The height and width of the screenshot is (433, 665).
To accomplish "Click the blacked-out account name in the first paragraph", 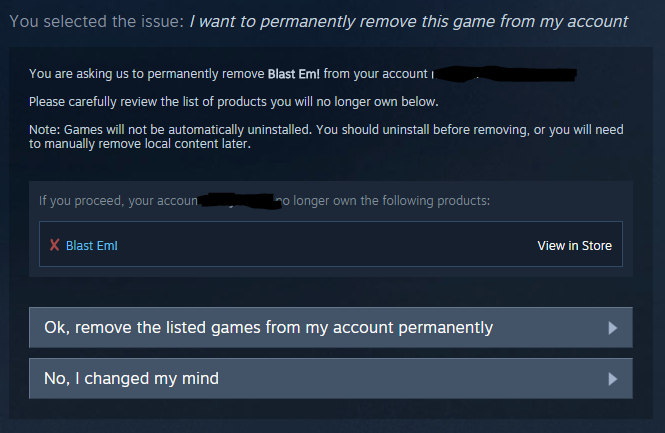I will 508,73.
